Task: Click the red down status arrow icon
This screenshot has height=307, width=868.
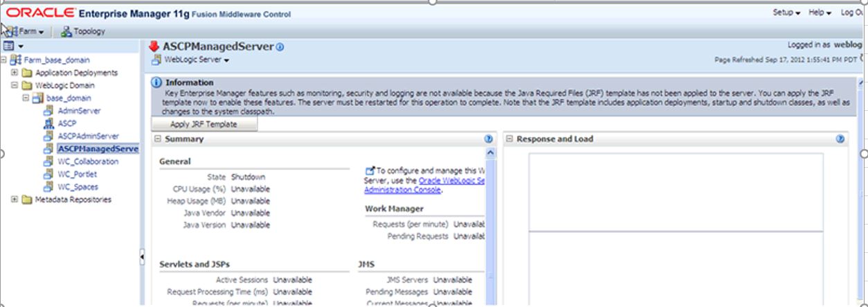Action: (154, 46)
